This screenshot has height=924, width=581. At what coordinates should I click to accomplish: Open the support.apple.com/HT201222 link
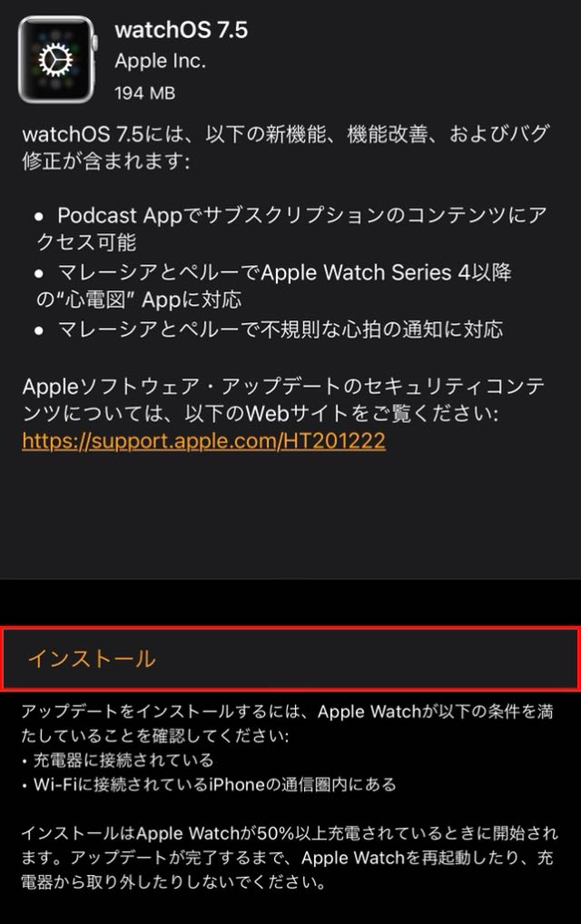pos(204,441)
